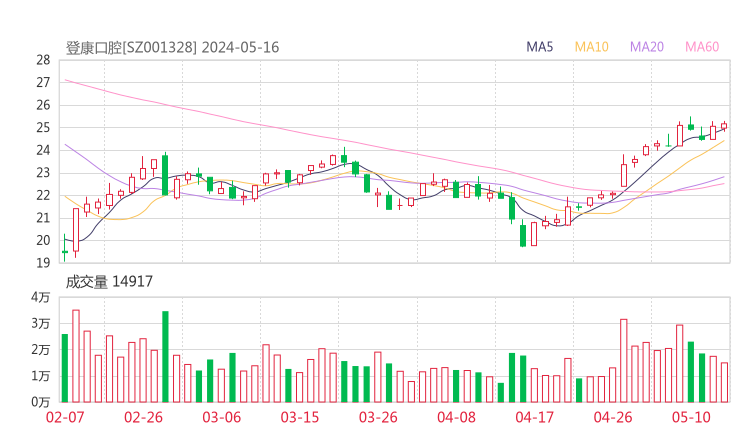Click the 2万 volume axis label
Viewport: 740px width, 440px height.
pos(41,350)
